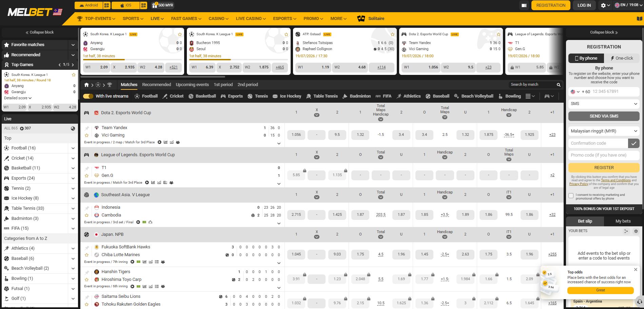Open the Android app QR code icon
Viewport: 644px width, 309px height.
coord(106,5)
